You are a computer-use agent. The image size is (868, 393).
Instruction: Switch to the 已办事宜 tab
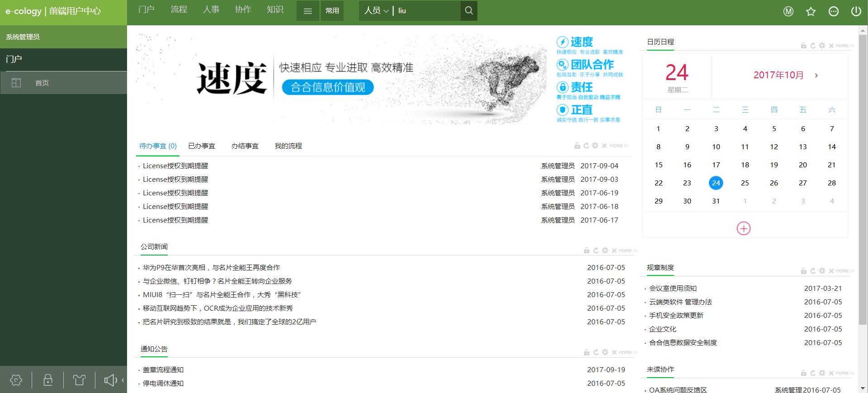pyautogui.click(x=202, y=146)
